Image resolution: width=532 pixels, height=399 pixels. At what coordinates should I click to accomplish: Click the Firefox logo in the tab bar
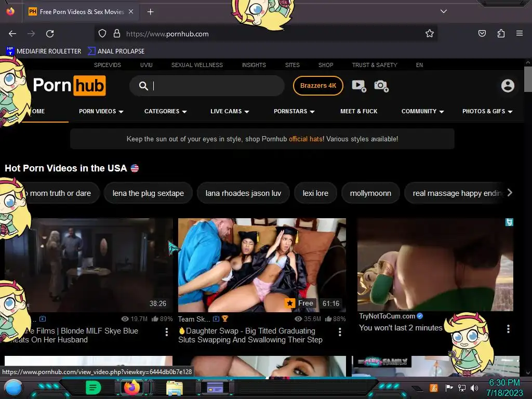click(x=10, y=11)
